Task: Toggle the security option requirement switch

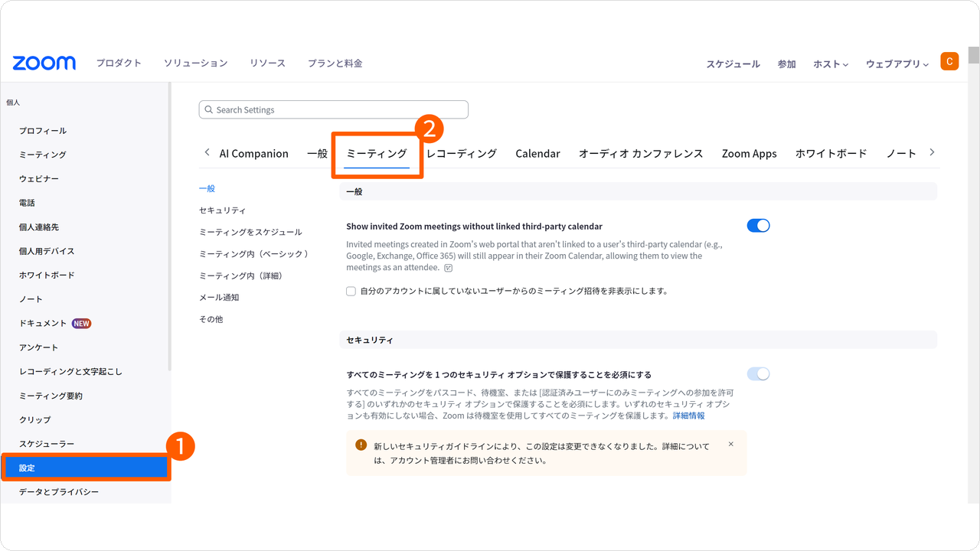Action: point(758,374)
